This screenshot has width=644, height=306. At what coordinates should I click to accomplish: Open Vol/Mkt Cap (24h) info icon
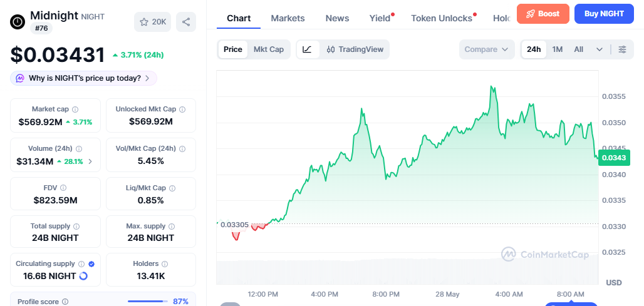pyautogui.click(x=182, y=149)
